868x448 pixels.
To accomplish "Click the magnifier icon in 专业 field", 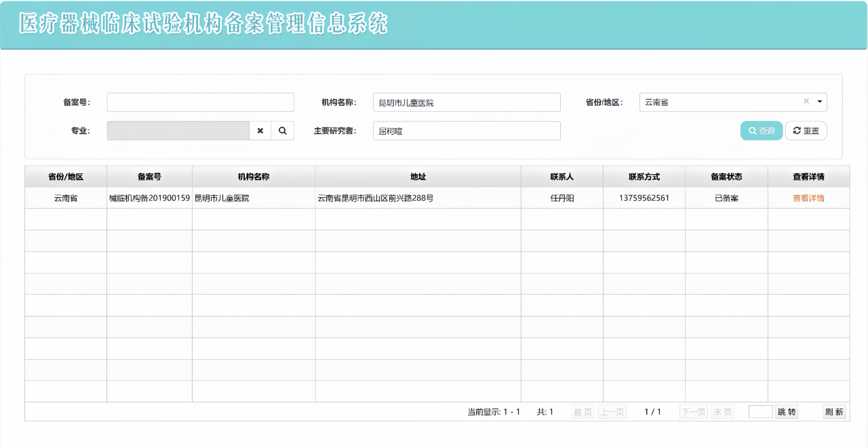I will click(x=282, y=131).
